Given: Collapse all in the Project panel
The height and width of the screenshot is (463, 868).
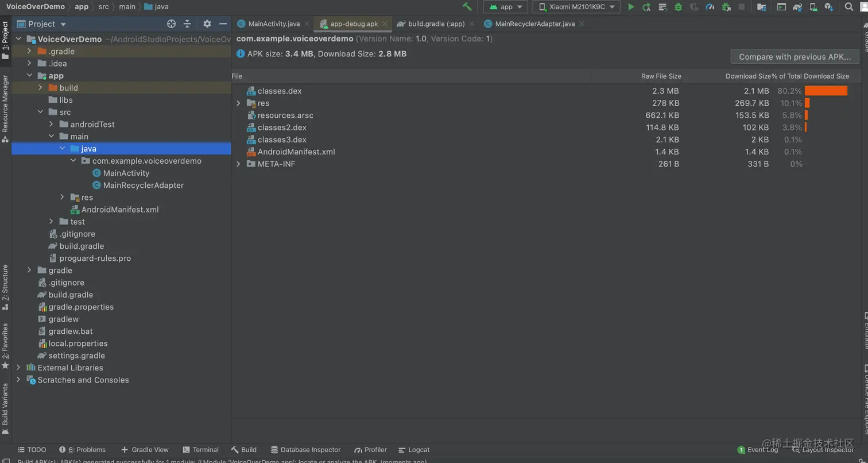Looking at the screenshot, I should click(187, 24).
